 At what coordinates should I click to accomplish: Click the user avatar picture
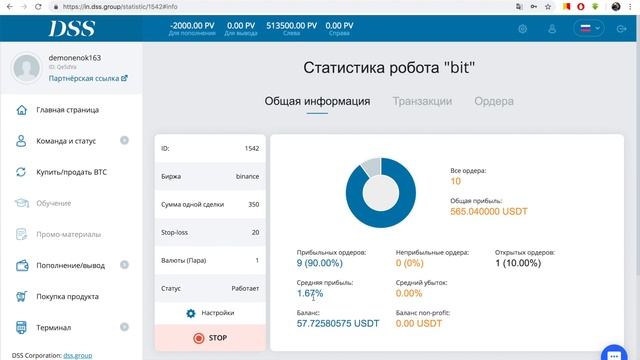point(27,68)
